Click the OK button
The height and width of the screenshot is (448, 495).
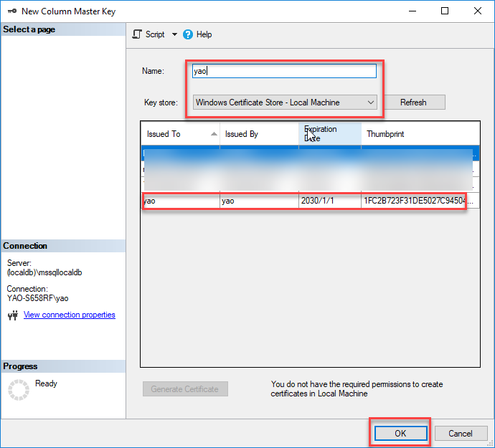400,433
